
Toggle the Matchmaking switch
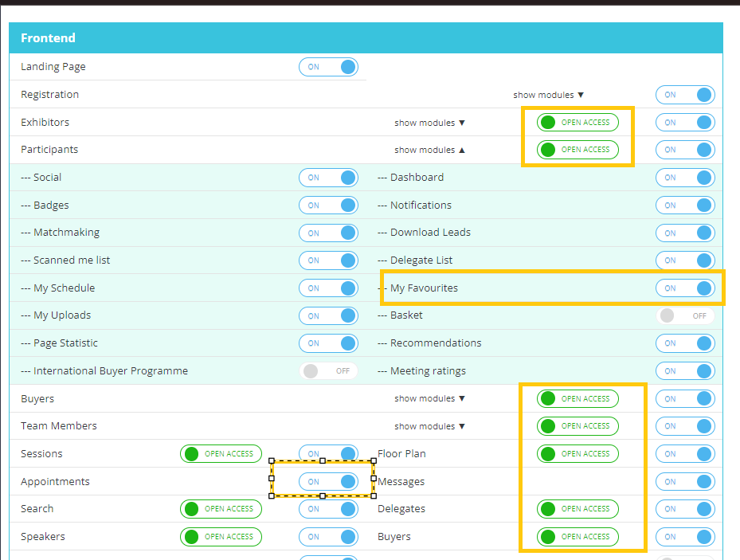[328, 233]
